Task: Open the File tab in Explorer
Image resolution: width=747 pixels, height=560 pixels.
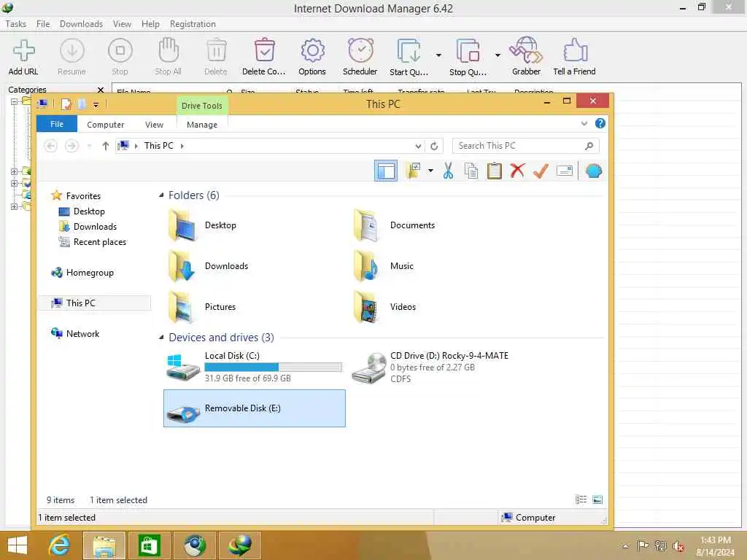Action: coord(57,124)
